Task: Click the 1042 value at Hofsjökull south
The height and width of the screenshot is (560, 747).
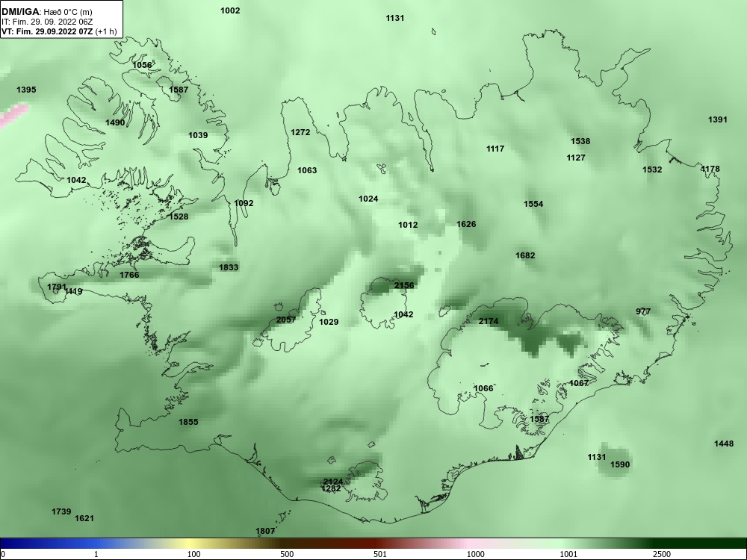Action: [403, 314]
